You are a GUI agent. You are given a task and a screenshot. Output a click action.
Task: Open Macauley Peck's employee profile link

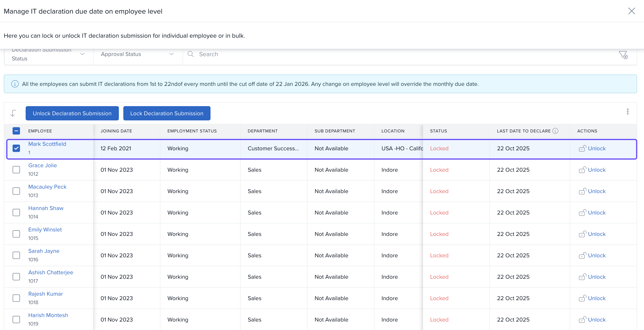pos(47,187)
